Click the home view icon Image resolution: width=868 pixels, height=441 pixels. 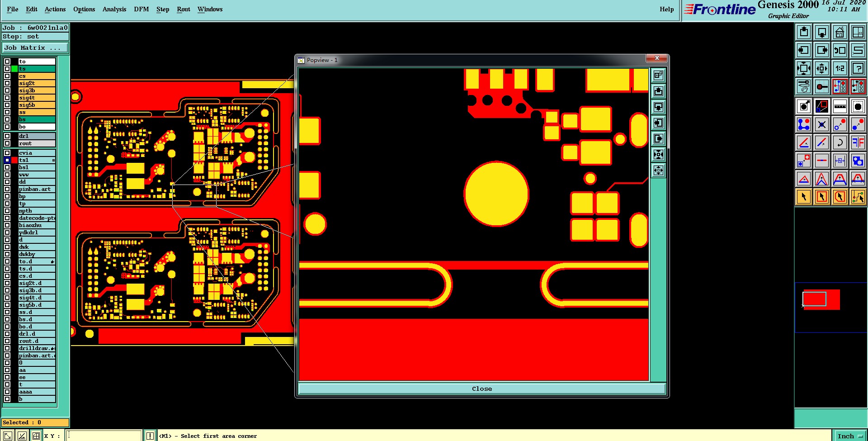(x=840, y=32)
